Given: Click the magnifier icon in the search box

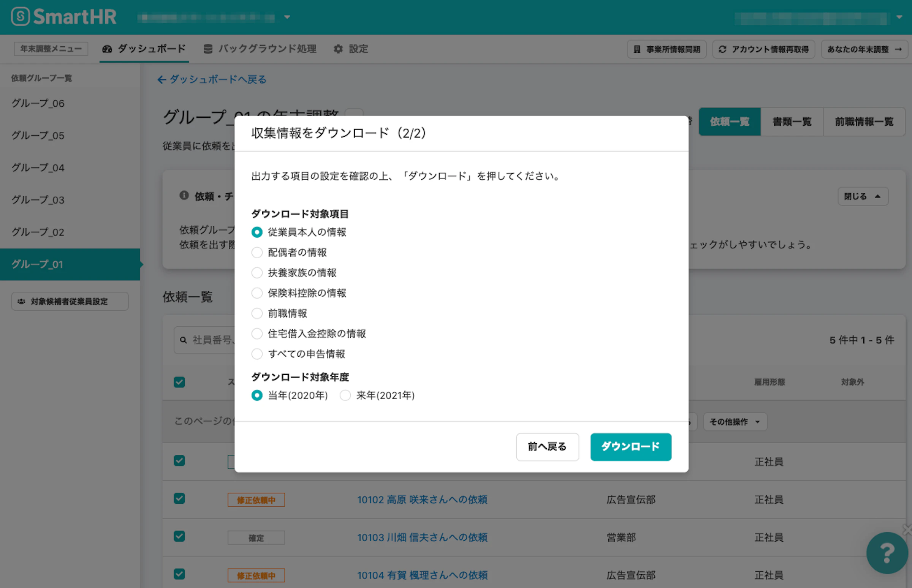Looking at the screenshot, I should 183,340.
